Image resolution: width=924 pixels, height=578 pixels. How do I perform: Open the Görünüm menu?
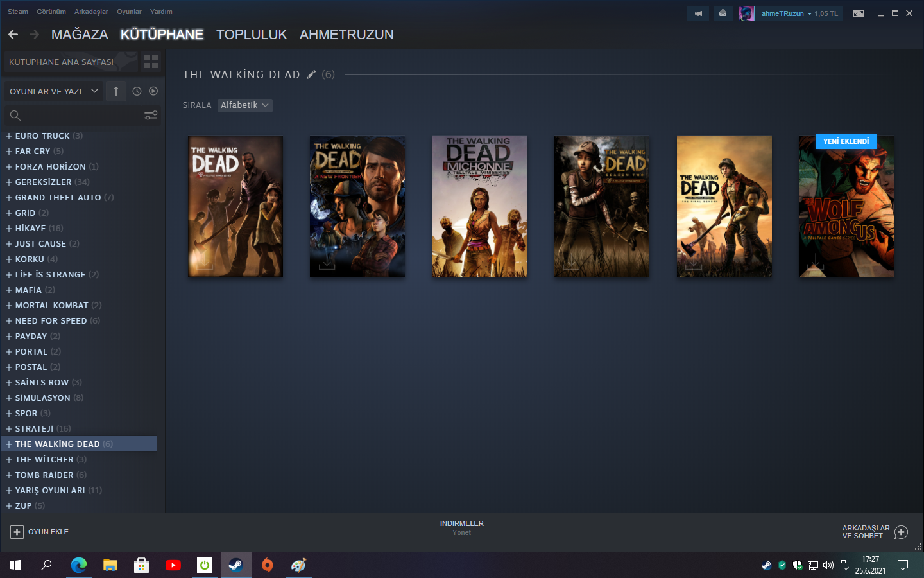click(51, 12)
